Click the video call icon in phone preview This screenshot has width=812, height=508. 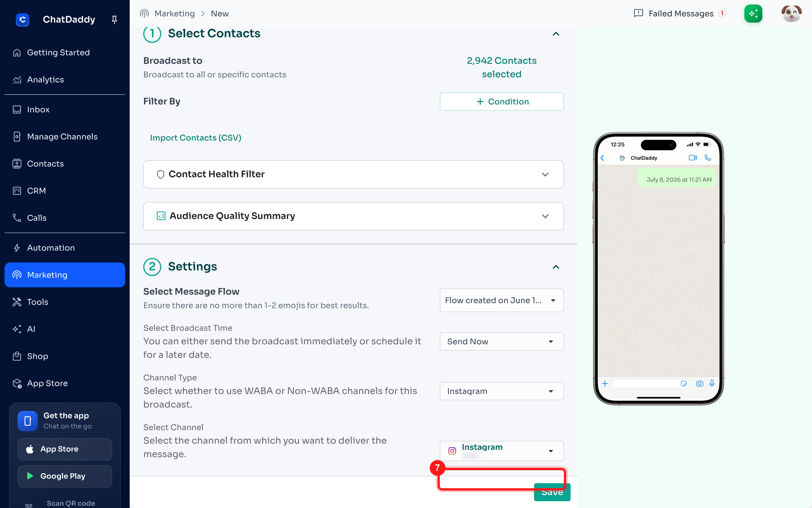[692, 157]
